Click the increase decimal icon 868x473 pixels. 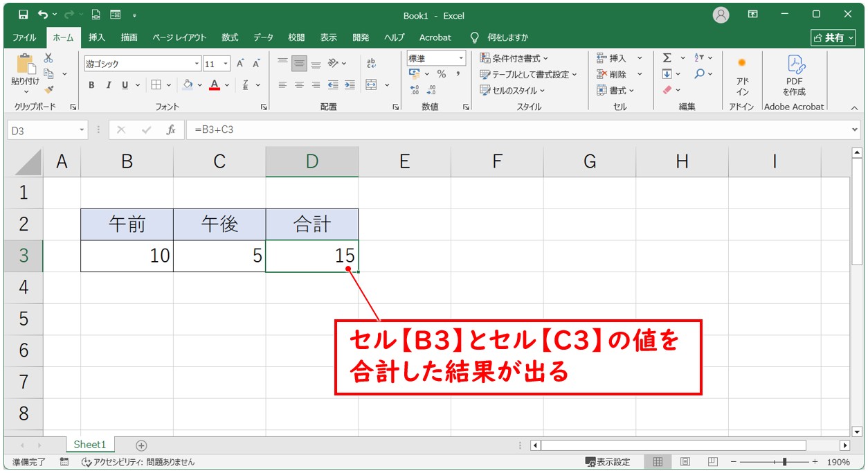coord(414,89)
